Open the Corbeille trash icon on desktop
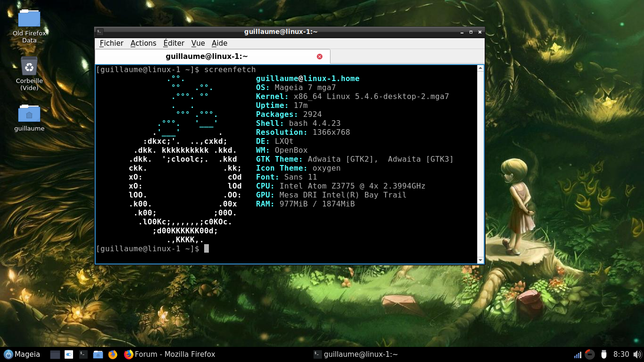Viewport: 644px width, 362px height. (29, 74)
